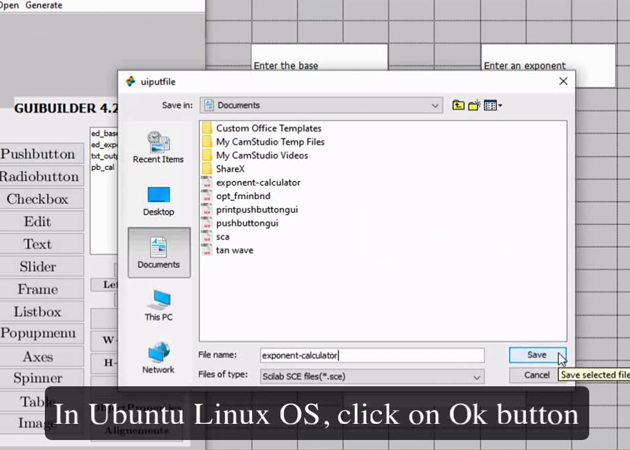The width and height of the screenshot is (630, 450).
Task: Select the exponent-calculator file
Action: coord(258,183)
